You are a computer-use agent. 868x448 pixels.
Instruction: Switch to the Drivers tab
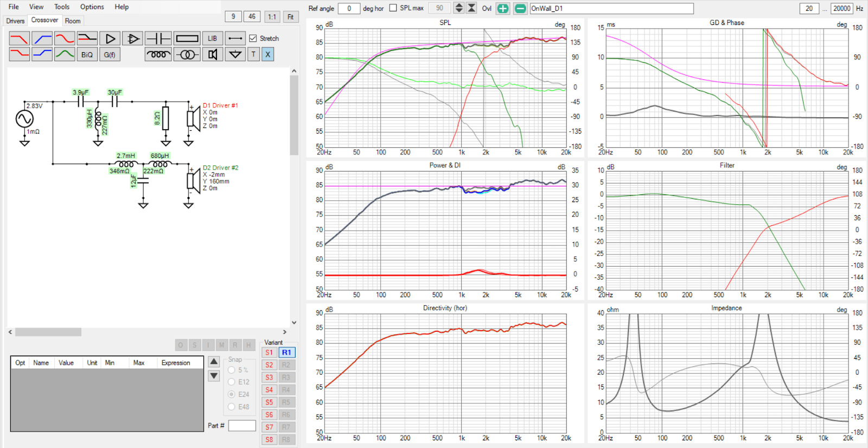click(x=15, y=21)
